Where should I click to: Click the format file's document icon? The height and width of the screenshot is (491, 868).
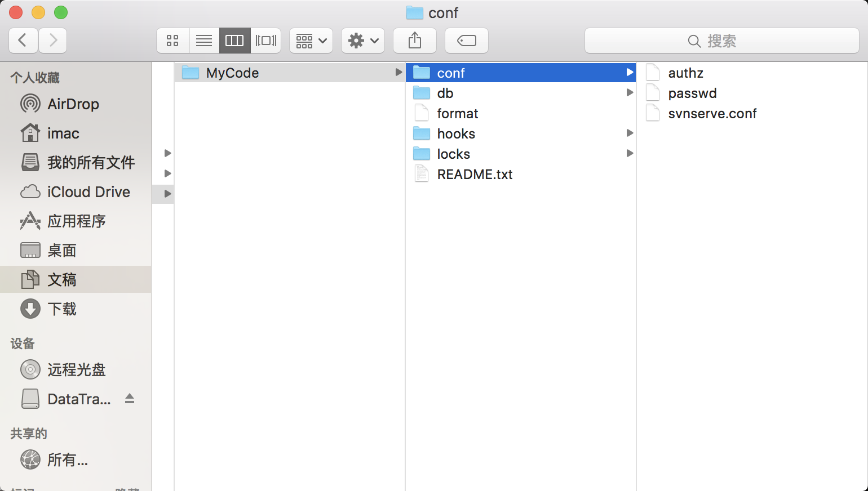click(422, 113)
